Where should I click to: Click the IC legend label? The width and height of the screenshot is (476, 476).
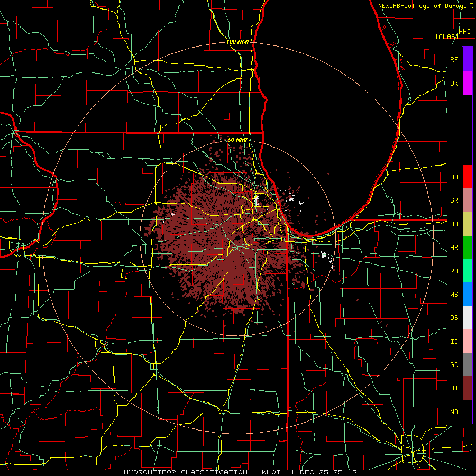pyautogui.click(x=454, y=342)
